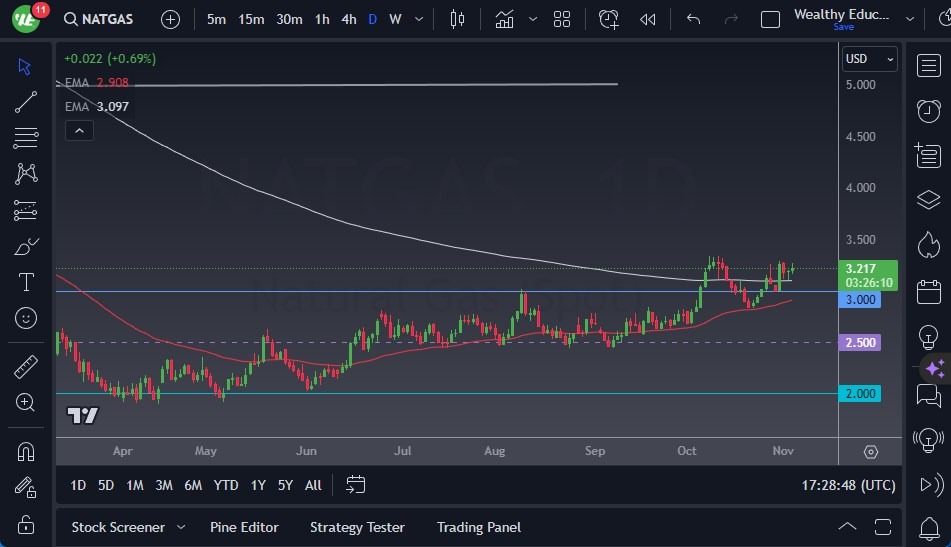Toggle magnet mode for drawings
Screen dimensions: 951x547
point(26,452)
